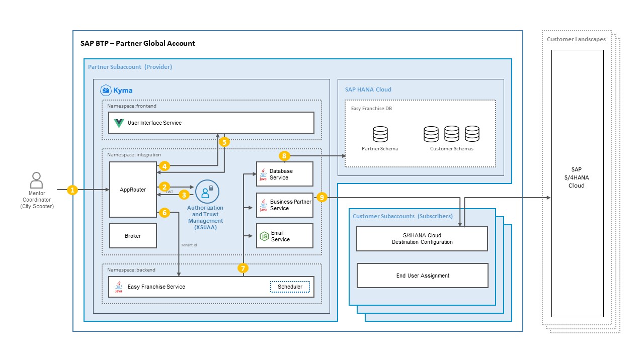Click the Customer Schemas caption
644x362 pixels.
click(452, 149)
